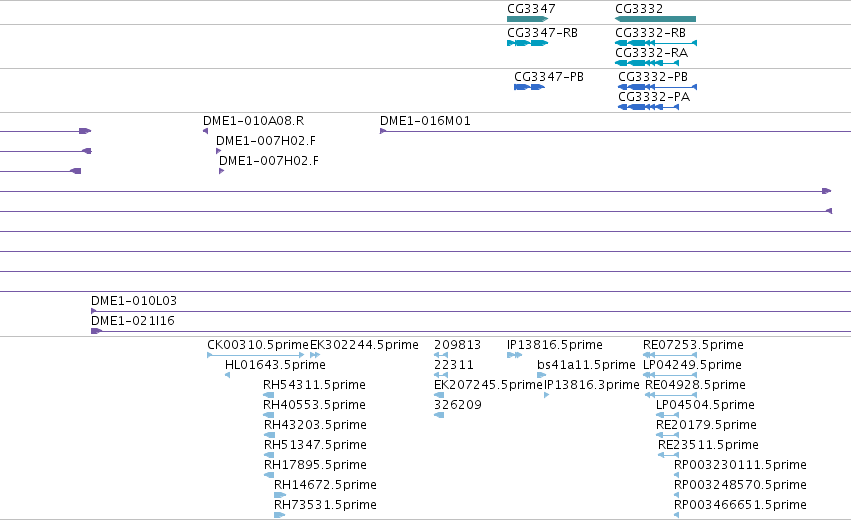Click the HL01643.5prime EST arrow glyph
Image resolution: width=851 pixels, height=520 pixels.
coord(227,375)
